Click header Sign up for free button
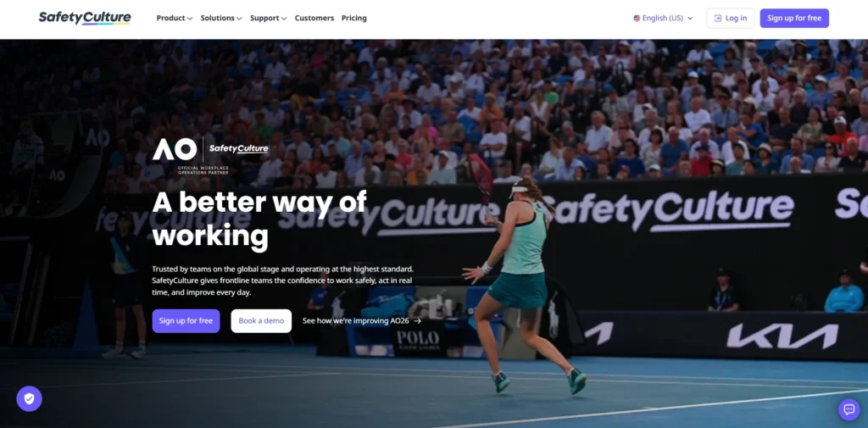The image size is (868, 428). tap(793, 19)
